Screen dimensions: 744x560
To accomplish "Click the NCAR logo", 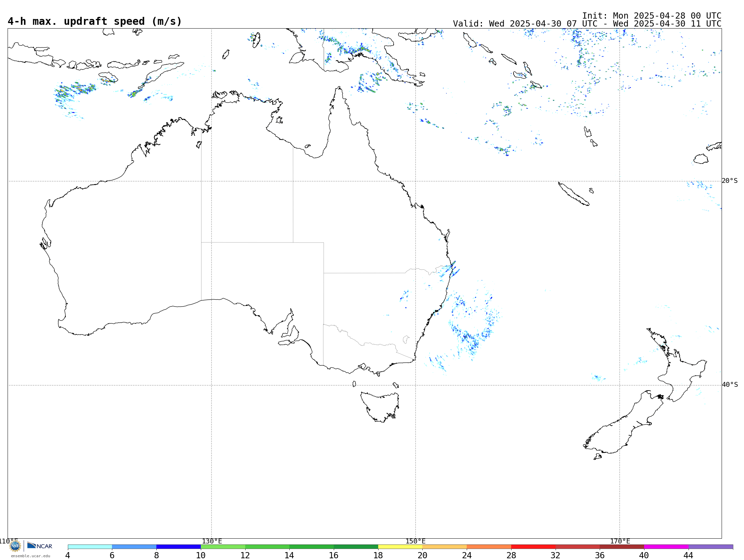I will pos(40,546).
